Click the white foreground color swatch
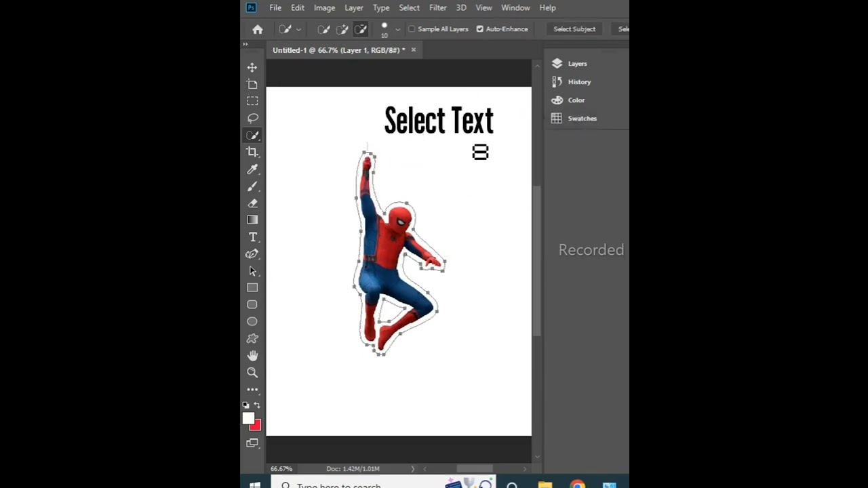The image size is (868, 488). click(248, 418)
